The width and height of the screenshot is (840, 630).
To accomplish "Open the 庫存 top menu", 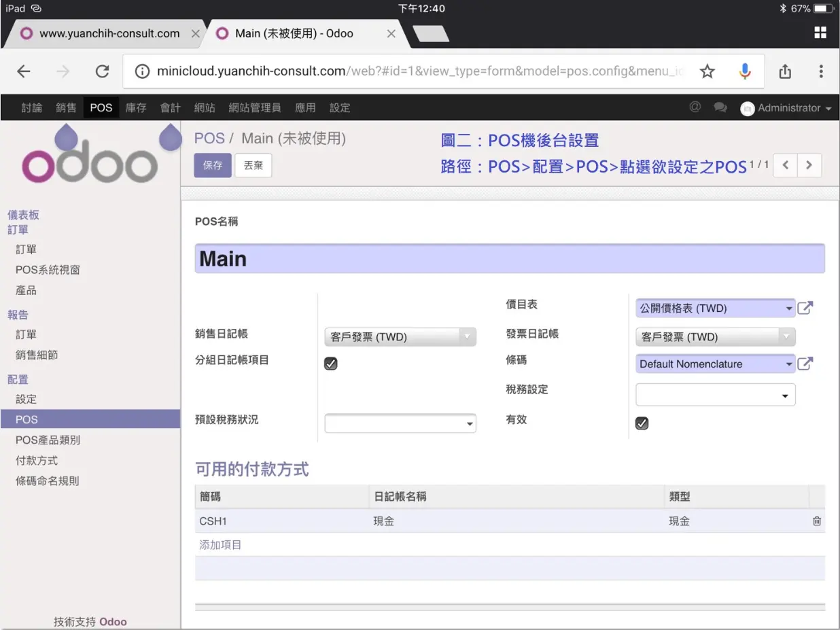I will coord(136,107).
